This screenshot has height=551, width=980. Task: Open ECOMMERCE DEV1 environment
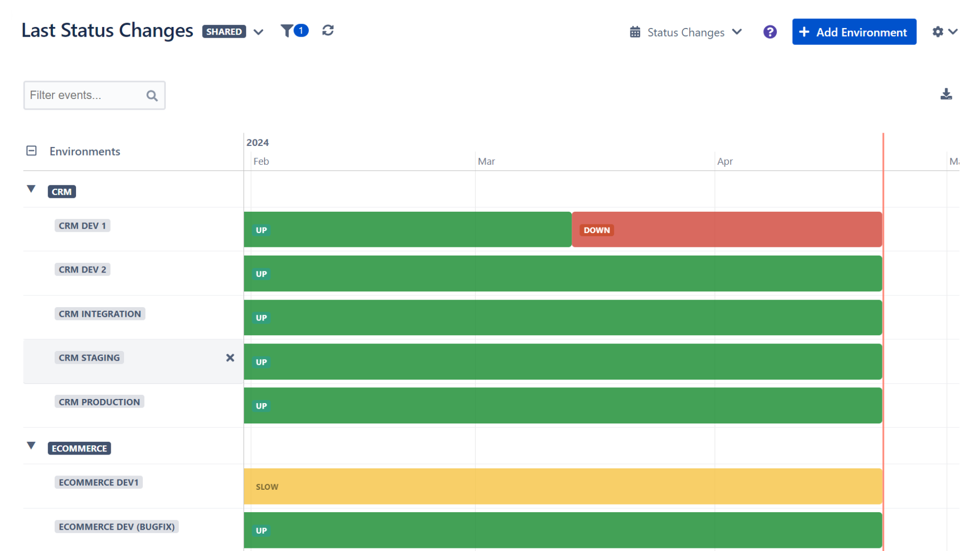99,483
